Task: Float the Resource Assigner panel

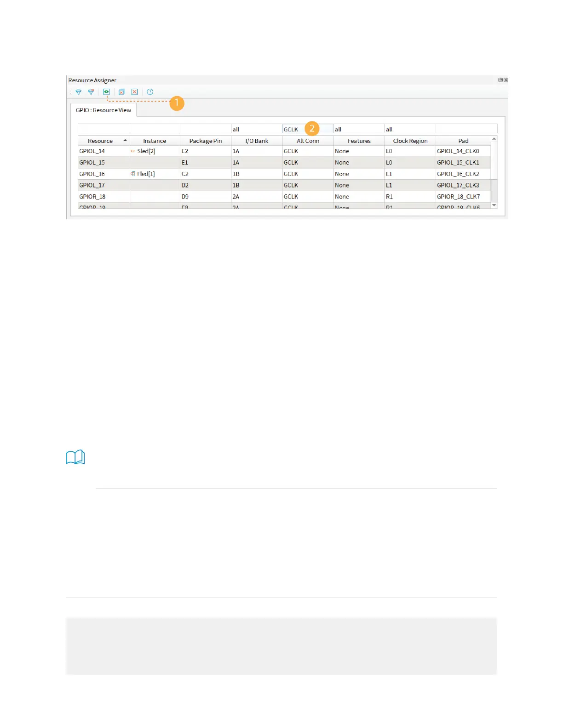Action: (x=500, y=80)
